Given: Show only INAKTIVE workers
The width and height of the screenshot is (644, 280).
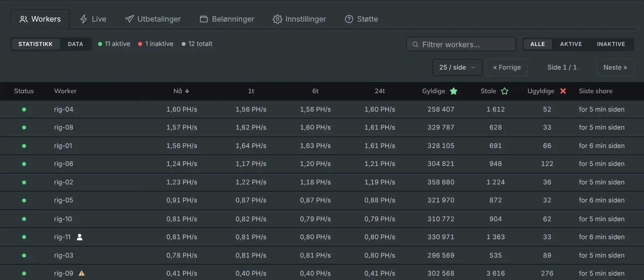Looking at the screenshot, I should pyautogui.click(x=611, y=44).
